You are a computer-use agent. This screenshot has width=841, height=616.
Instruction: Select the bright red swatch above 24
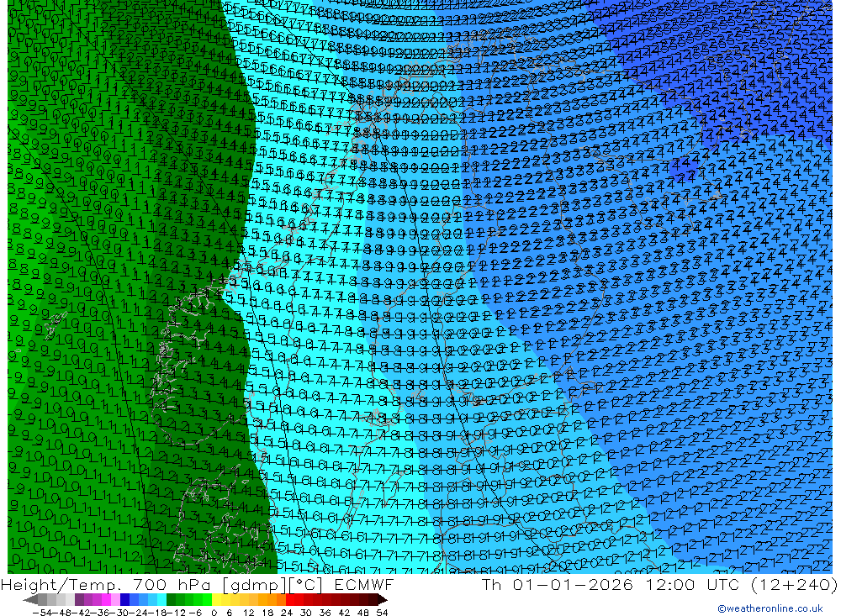[290, 600]
